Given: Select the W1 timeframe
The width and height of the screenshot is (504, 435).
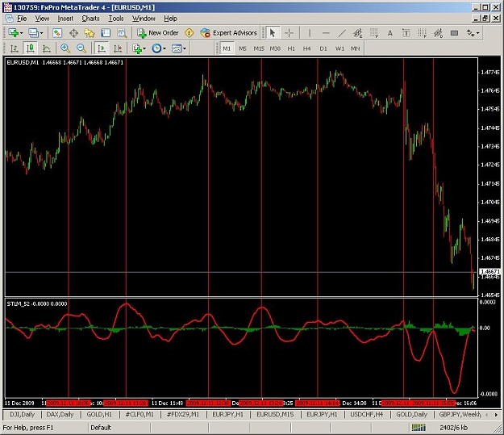Looking at the screenshot, I should coord(339,48).
